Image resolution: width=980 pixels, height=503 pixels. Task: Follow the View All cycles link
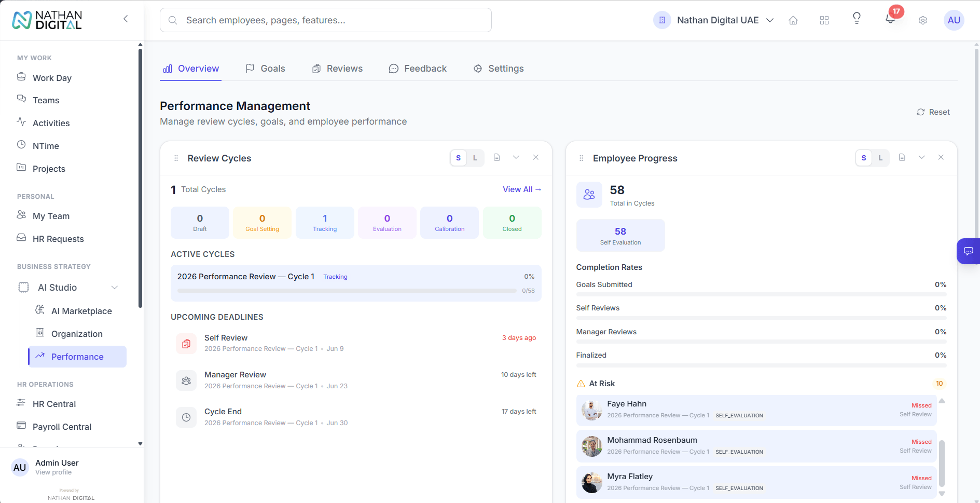(522, 189)
